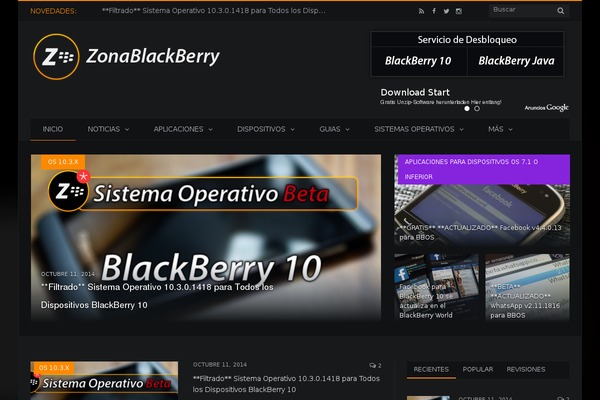The image size is (600, 400).
Task: Click the orange OS 10.3.X tag on featured banner
Action: [63, 162]
